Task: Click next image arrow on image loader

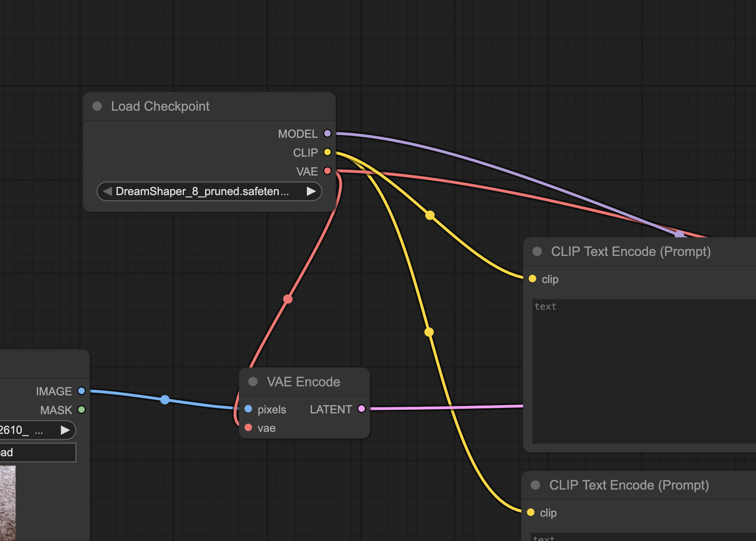Action: 65,430
